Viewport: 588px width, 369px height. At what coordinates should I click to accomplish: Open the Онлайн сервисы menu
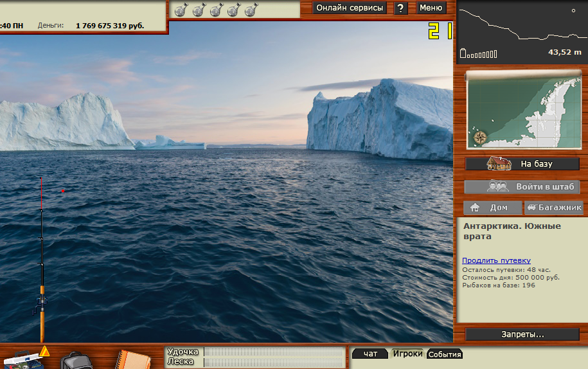[350, 8]
